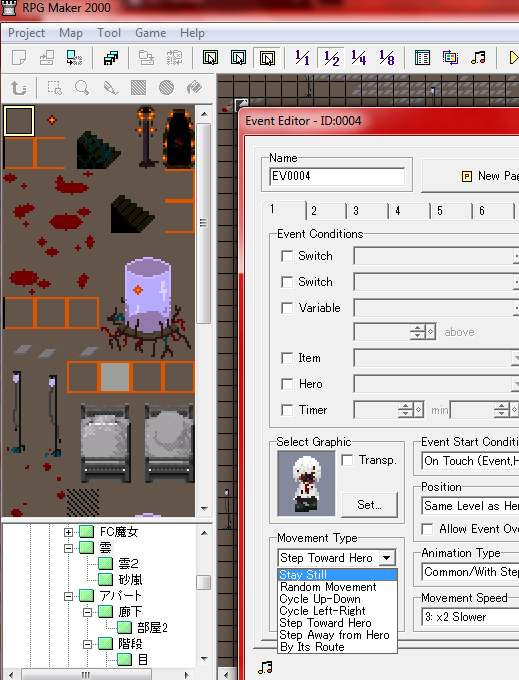Select the 1/2 zoom scale icon

tap(331, 58)
